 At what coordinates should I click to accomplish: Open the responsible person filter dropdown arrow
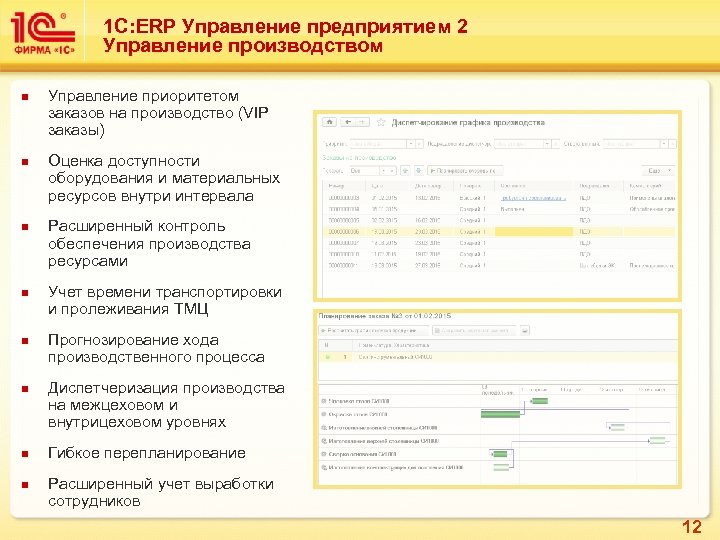click(x=664, y=144)
